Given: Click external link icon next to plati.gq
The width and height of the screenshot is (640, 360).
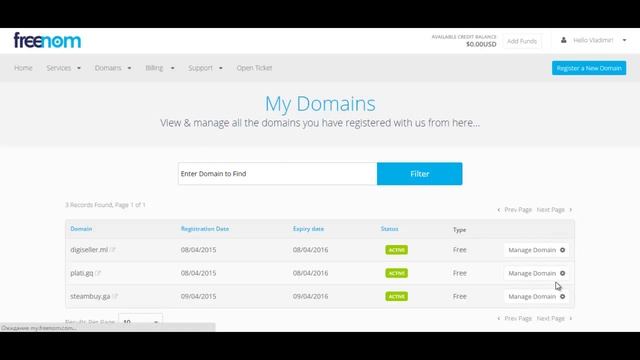Looking at the screenshot, I should pos(98,273).
